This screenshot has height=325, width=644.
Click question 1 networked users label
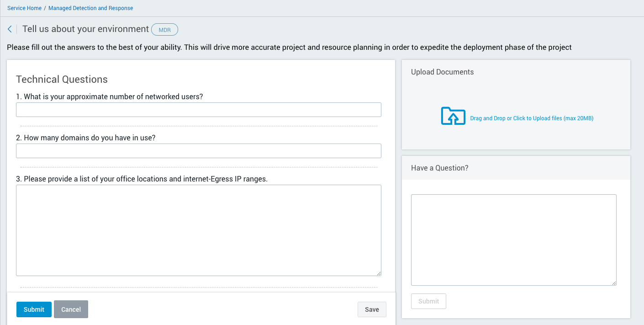coord(109,97)
